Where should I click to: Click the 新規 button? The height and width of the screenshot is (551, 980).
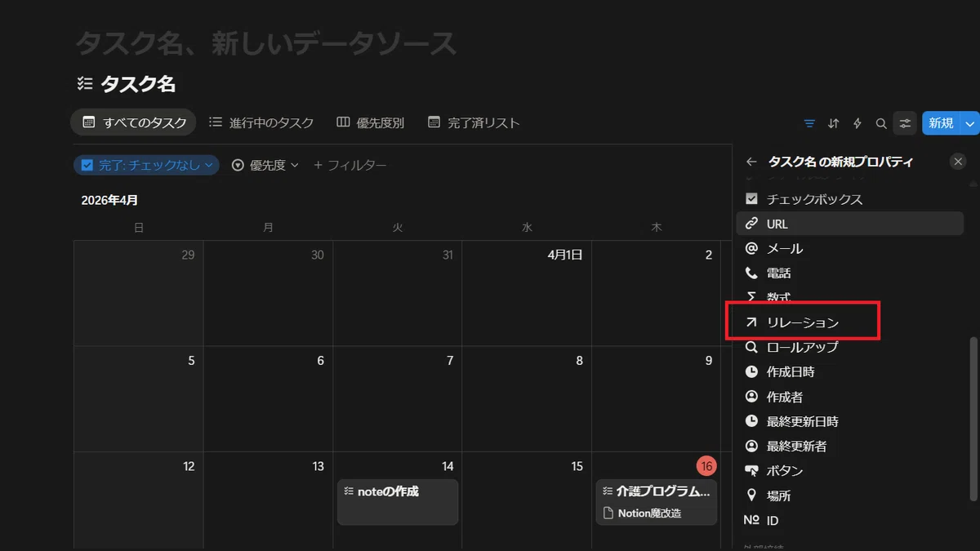click(942, 123)
